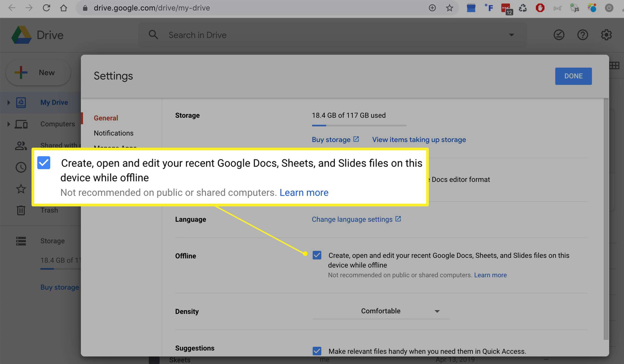Click the Learn more offline link

click(491, 275)
